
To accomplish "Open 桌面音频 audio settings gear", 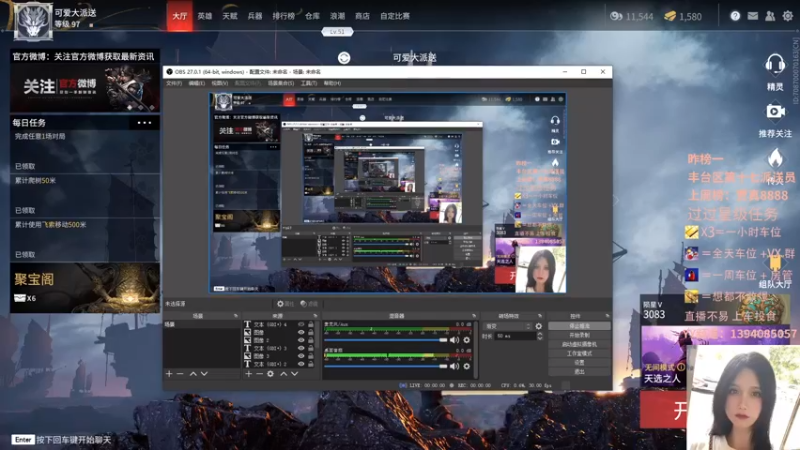I will click(x=466, y=366).
